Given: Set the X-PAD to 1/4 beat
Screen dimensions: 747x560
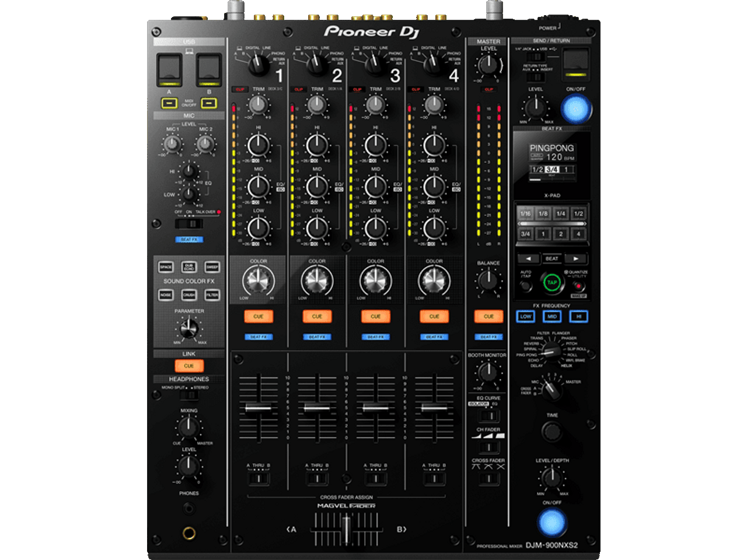Looking at the screenshot, I should (560, 213).
